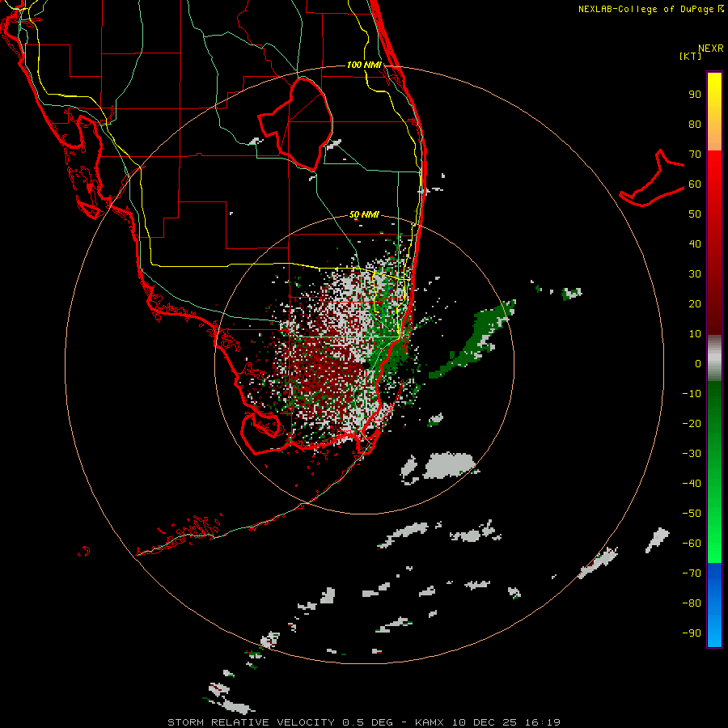Click the NEXR label above color bar
The width and height of the screenshot is (728, 728).
pos(711,49)
